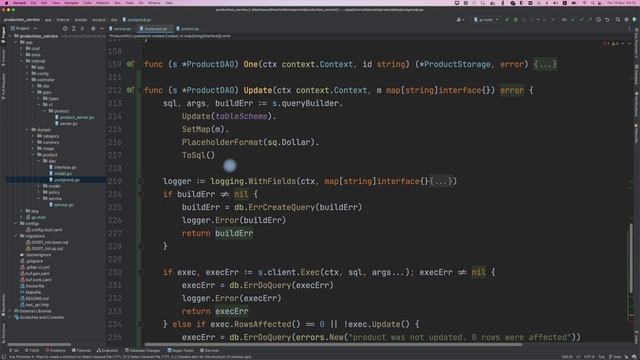Select Dockerfile in project tree
This screenshot has height=360, width=640.
pos(32,286)
